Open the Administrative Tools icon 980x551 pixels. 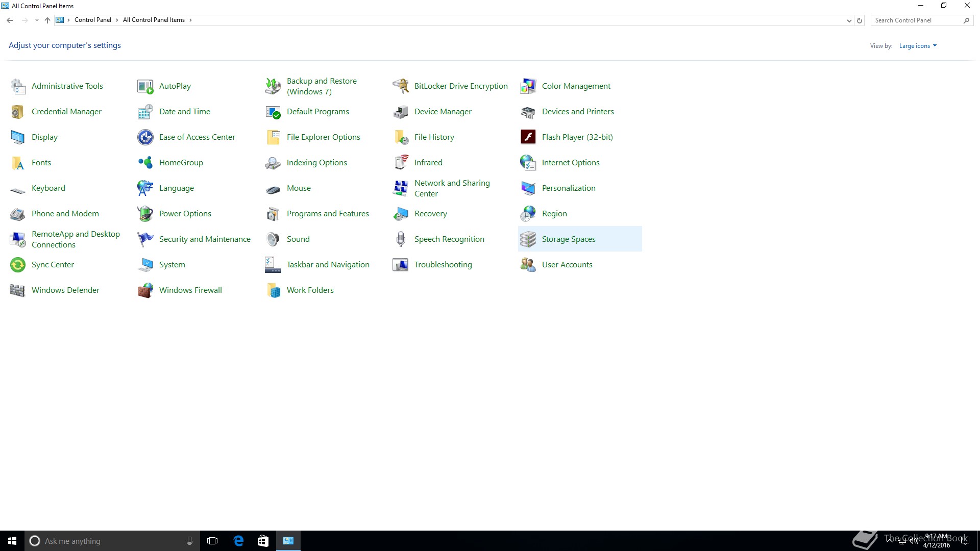coord(18,86)
